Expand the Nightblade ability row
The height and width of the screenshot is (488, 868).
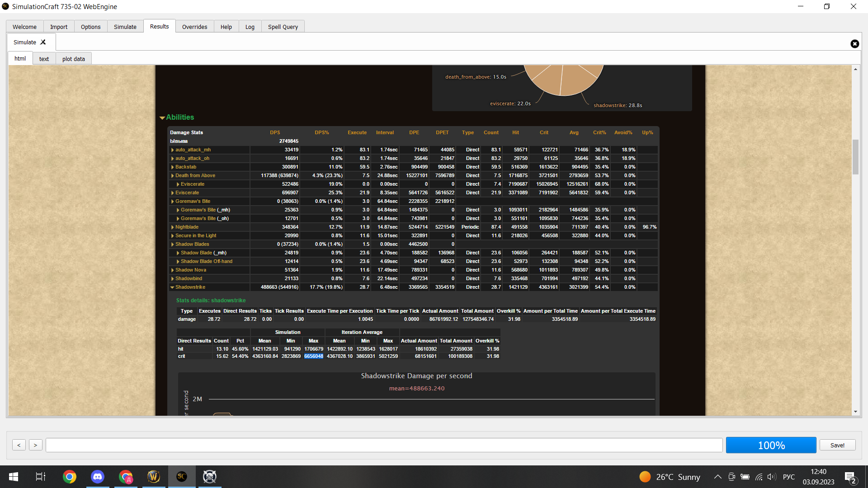[x=173, y=227]
